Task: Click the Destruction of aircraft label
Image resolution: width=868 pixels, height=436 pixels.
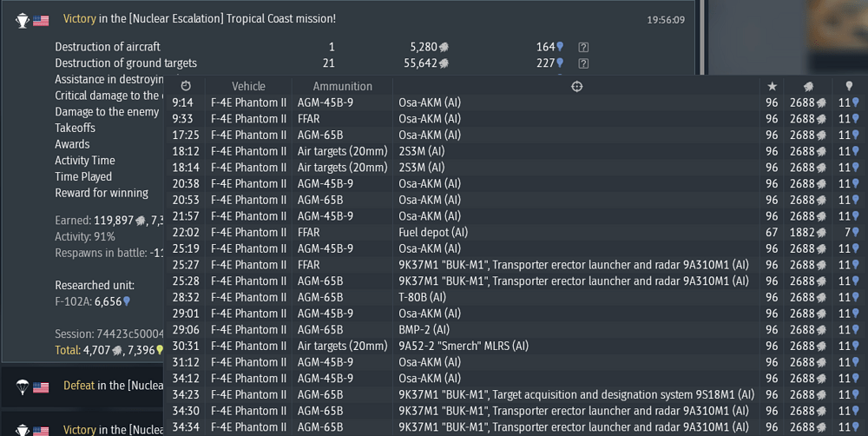Action: coord(108,47)
